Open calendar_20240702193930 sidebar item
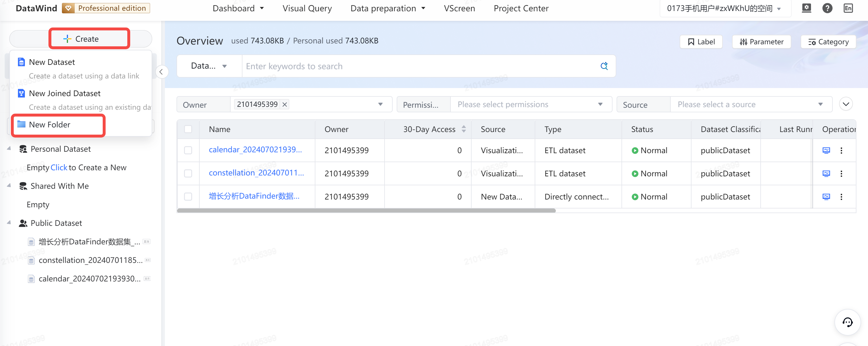Viewport: 868px width, 346px height. click(88, 279)
